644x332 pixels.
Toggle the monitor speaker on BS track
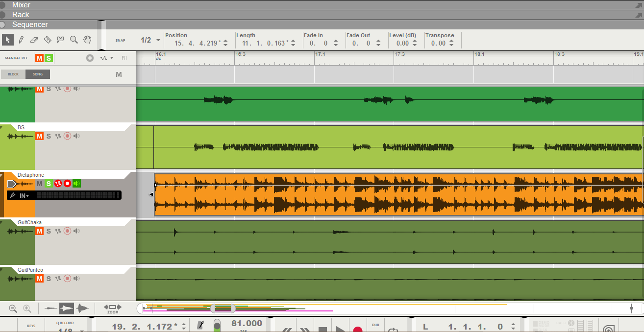pos(76,136)
